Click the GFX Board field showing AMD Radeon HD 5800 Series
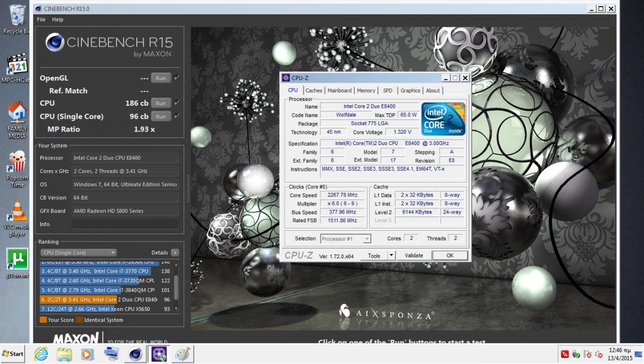 tap(125, 211)
